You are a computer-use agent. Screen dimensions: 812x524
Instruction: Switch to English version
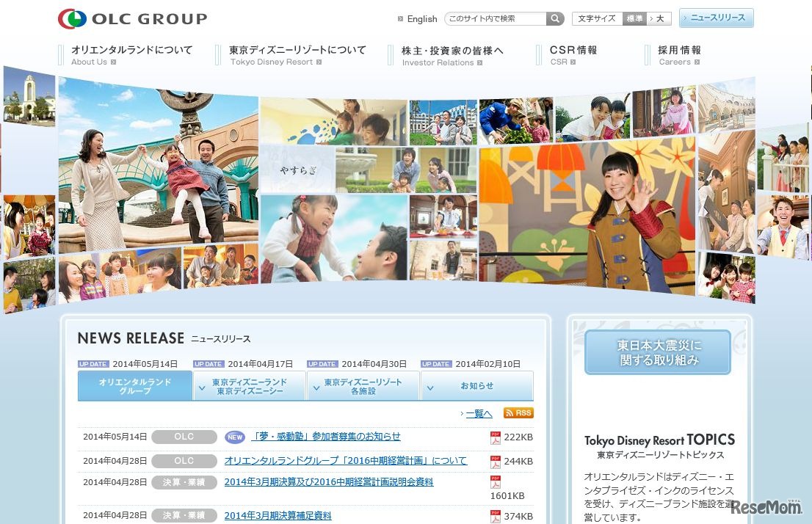tap(422, 18)
